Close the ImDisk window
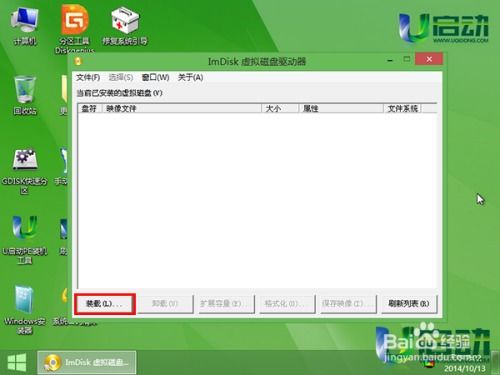The image size is (500, 375). tap(429, 59)
